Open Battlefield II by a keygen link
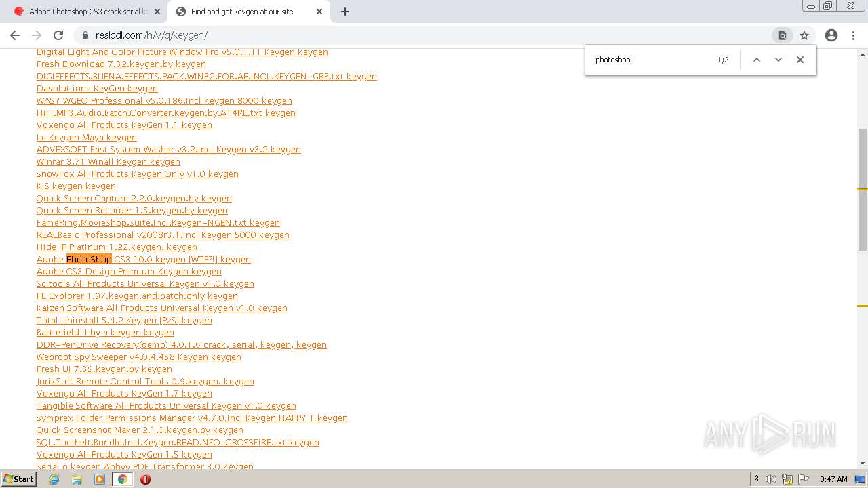 pos(105,333)
